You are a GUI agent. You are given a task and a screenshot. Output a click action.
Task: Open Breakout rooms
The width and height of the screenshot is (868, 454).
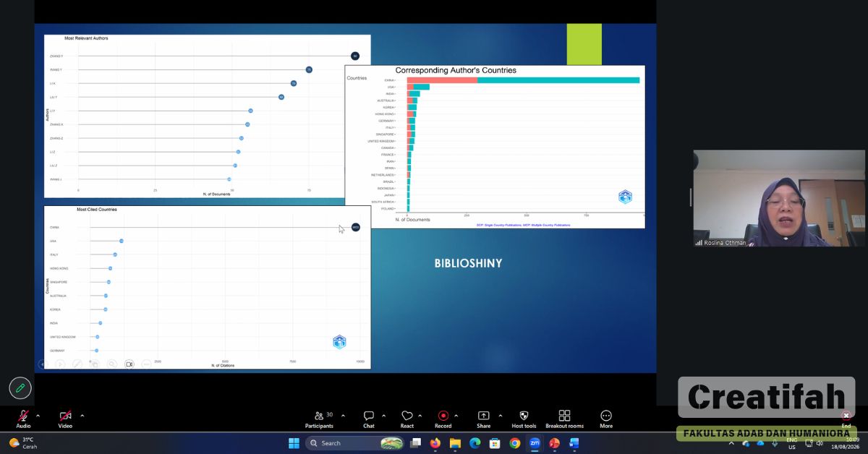pos(564,419)
